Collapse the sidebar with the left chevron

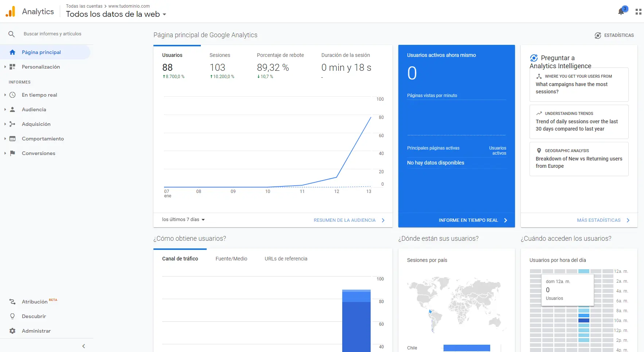coord(83,346)
